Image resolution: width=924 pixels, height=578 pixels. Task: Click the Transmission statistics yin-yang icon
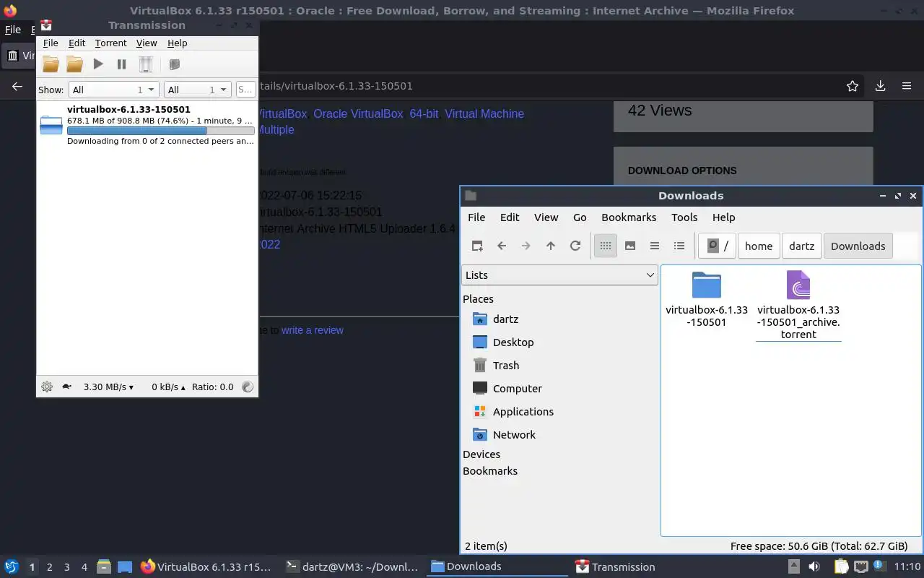pyautogui.click(x=248, y=387)
